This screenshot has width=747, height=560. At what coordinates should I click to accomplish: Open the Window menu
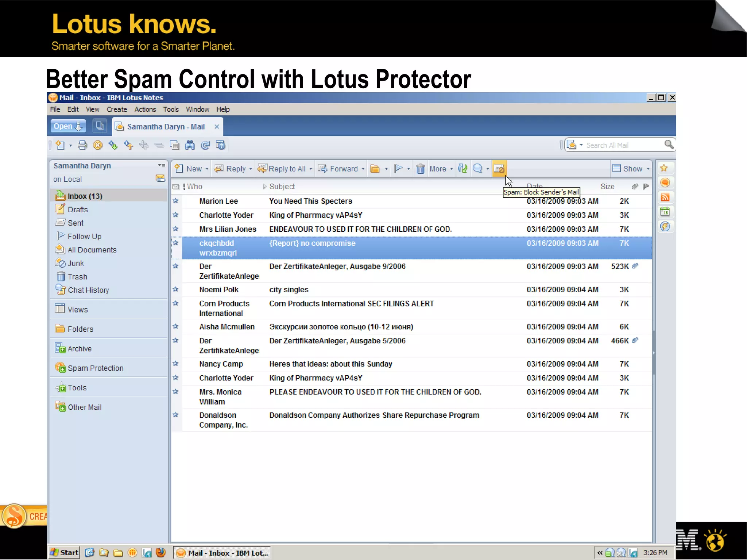(198, 109)
